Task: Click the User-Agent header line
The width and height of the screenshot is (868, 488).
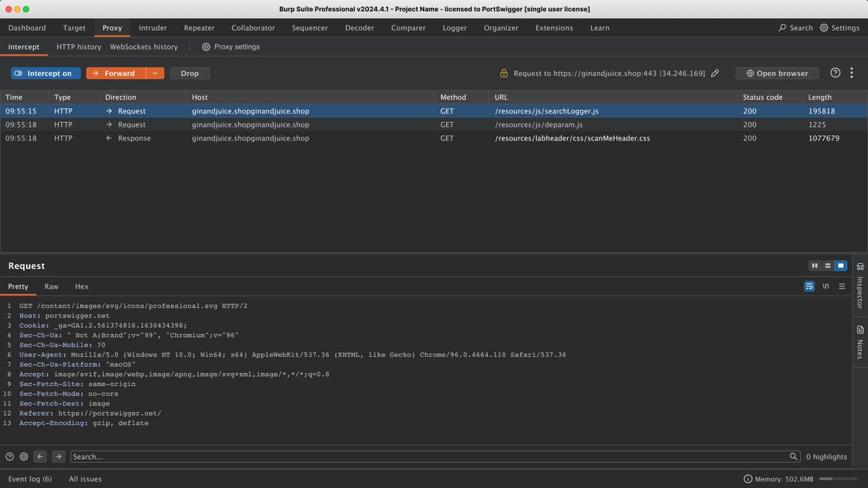Action: 292,355
